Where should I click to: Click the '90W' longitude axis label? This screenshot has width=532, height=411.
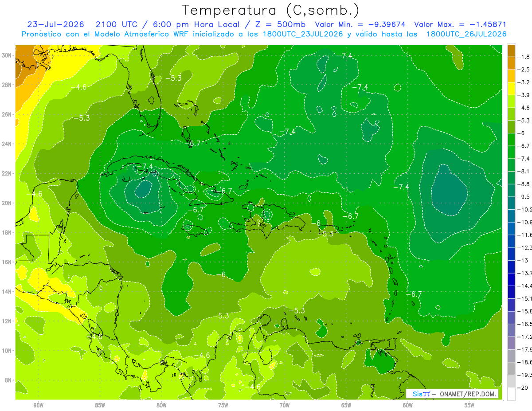(39, 405)
